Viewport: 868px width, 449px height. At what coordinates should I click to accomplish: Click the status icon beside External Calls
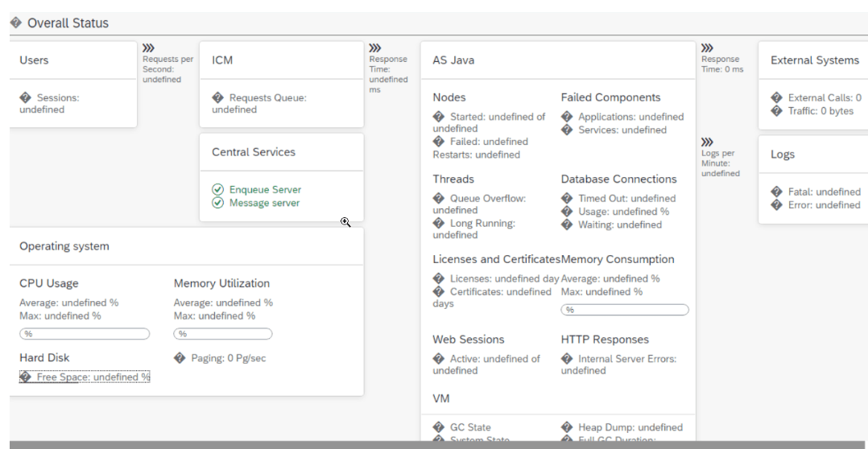[777, 98]
